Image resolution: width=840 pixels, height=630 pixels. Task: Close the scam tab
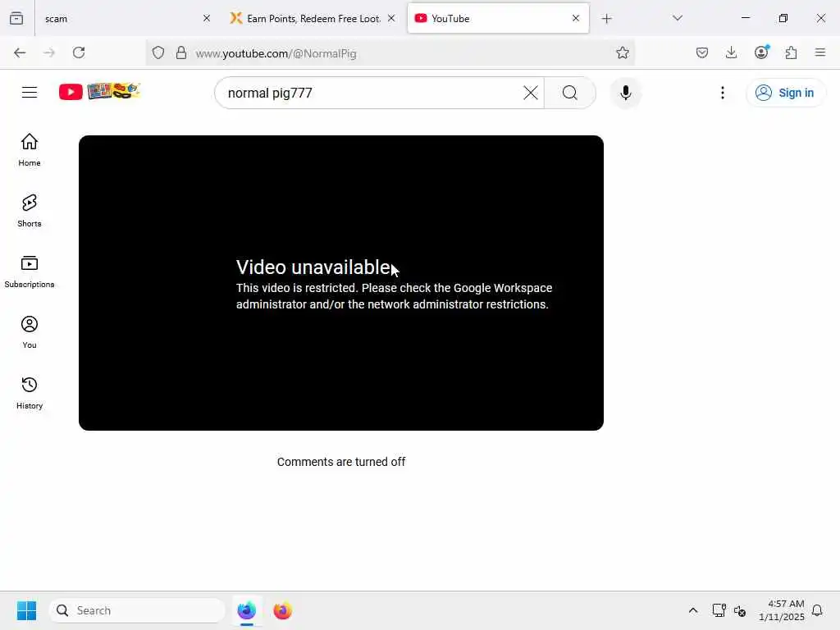click(x=207, y=18)
